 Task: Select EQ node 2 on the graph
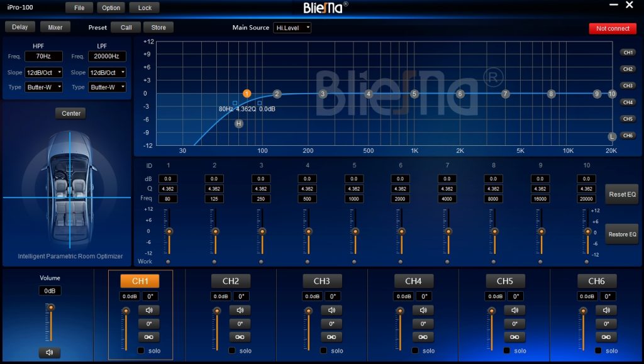tap(277, 94)
